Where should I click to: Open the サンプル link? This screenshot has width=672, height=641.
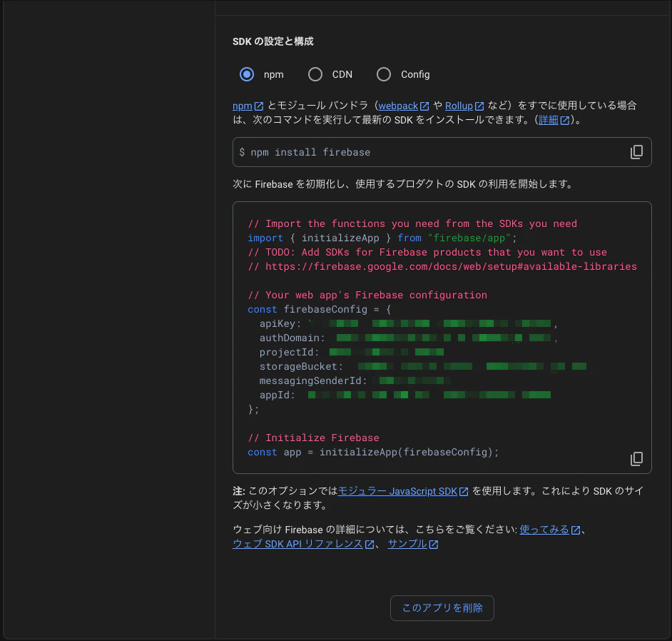point(407,544)
